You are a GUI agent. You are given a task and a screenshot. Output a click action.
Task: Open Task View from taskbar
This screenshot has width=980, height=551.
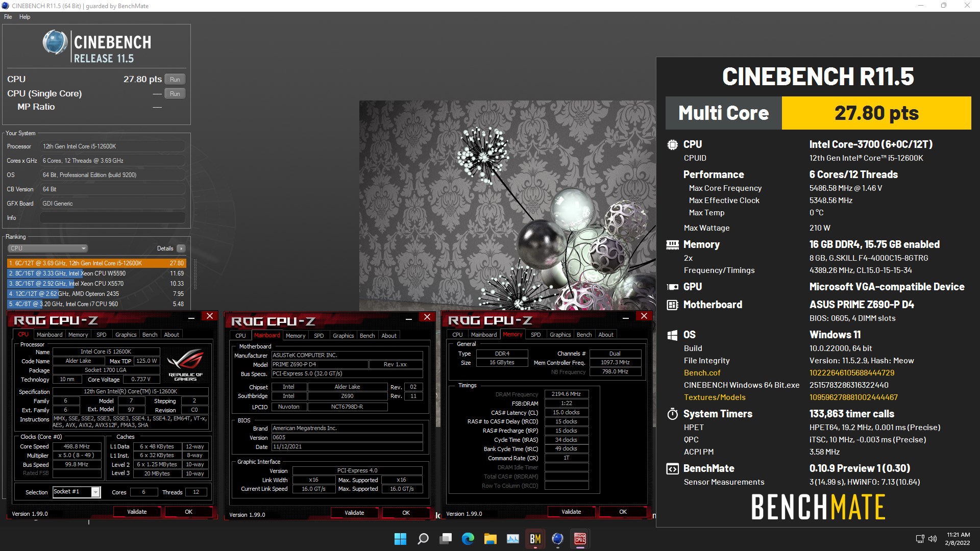tap(446, 539)
